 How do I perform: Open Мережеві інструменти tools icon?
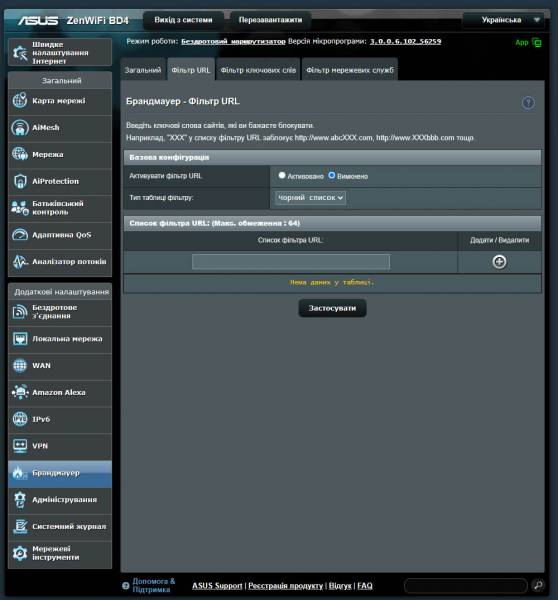coord(20,553)
